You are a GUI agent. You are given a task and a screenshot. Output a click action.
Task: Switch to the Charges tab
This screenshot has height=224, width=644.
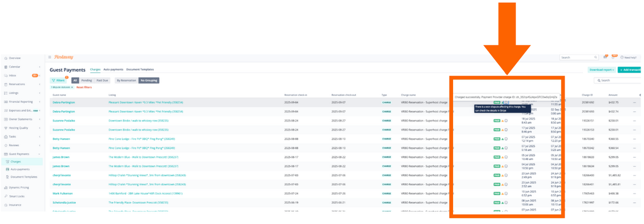point(95,70)
